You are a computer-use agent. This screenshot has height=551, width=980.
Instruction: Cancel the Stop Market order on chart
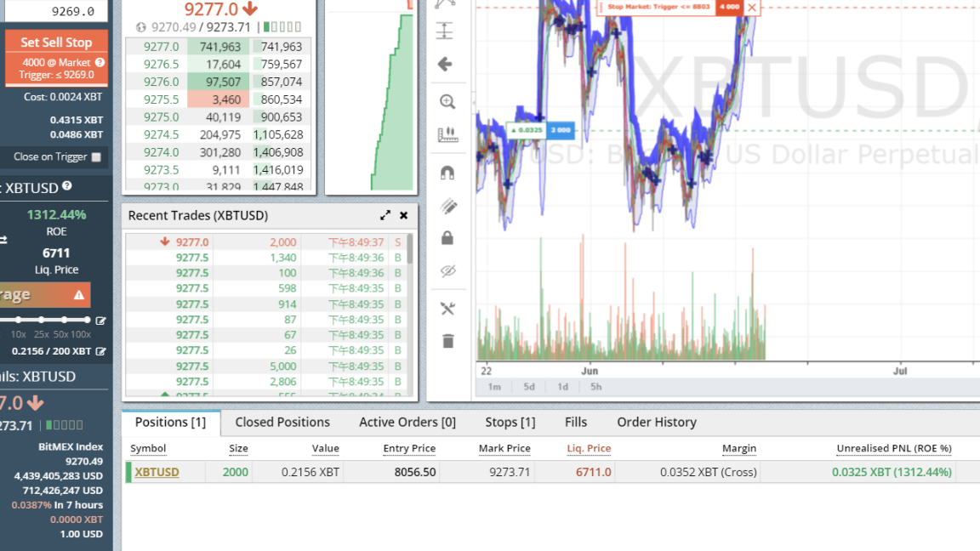tap(752, 8)
